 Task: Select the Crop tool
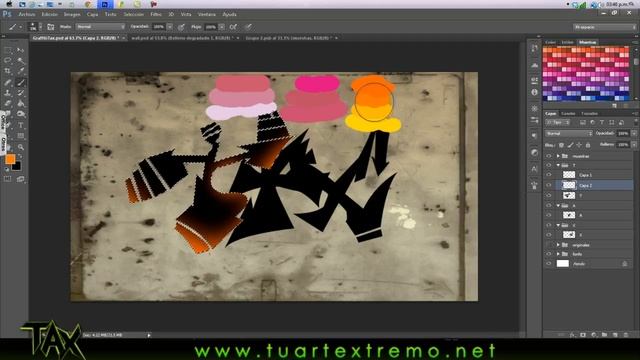pos(8,71)
